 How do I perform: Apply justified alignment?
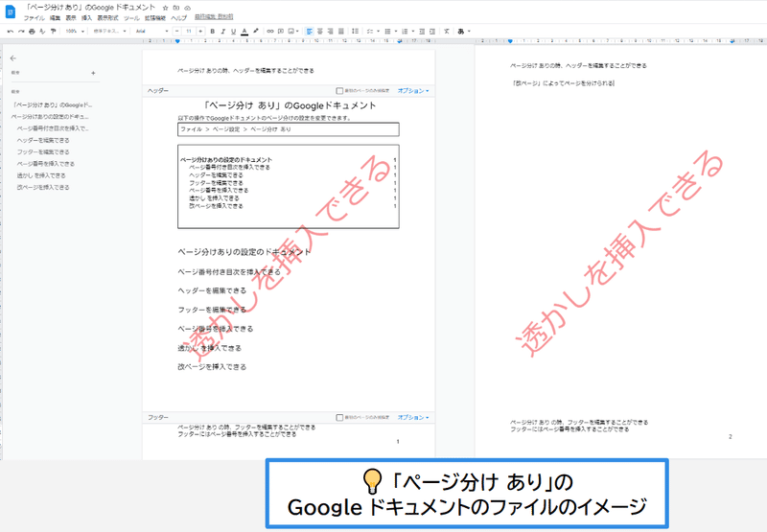pyautogui.click(x=341, y=32)
